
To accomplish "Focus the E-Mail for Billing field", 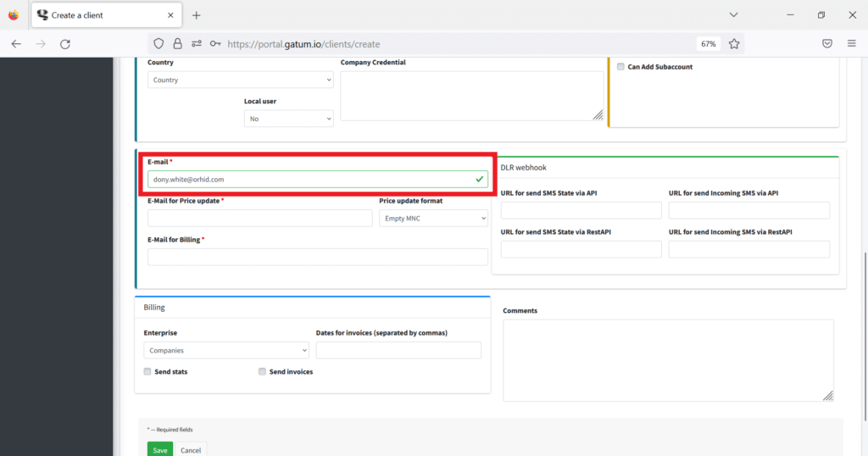I will (x=318, y=257).
